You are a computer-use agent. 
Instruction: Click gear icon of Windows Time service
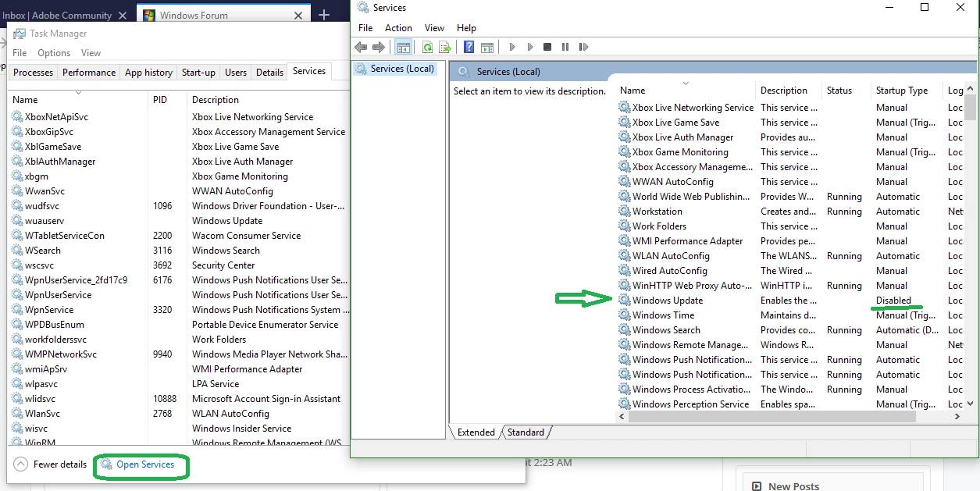point(625,315)
